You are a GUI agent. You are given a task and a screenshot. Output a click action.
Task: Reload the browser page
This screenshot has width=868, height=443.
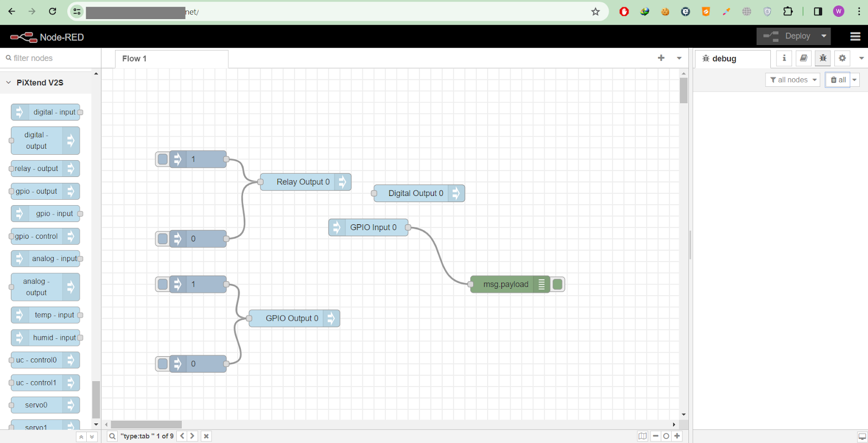(53, 11)
